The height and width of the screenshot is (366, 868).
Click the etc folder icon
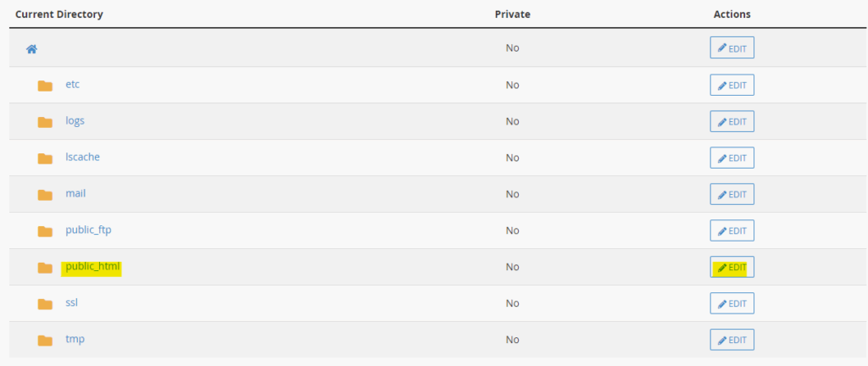(46, 86)
